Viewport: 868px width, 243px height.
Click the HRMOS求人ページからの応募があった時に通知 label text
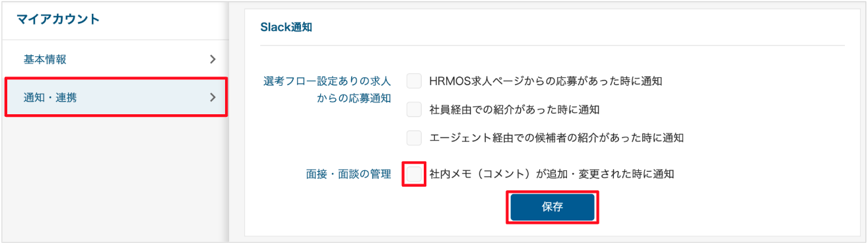(x=545, y=81)
